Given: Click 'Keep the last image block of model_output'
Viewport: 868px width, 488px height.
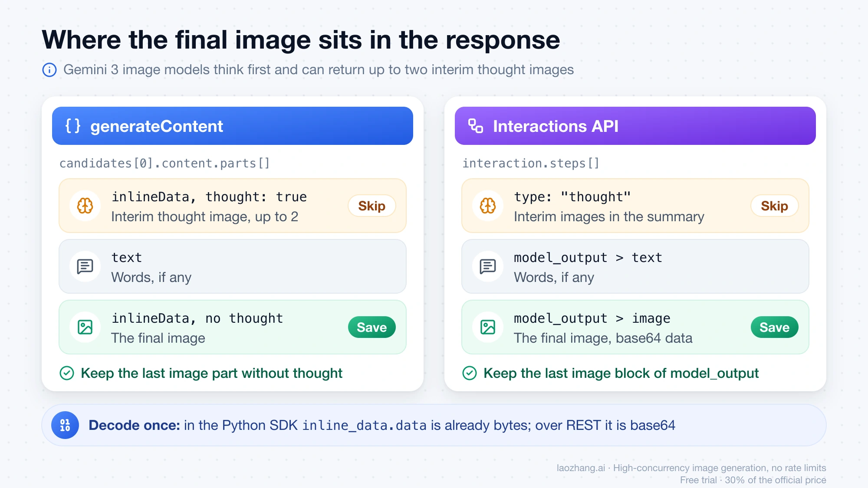Looking at the screenshot, I should click(621, 373).
